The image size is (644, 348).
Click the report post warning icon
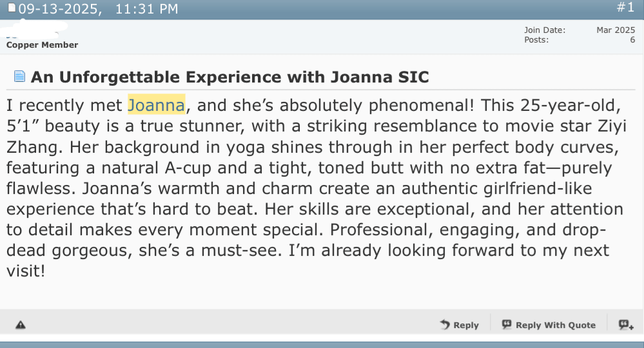coord(21,325)
